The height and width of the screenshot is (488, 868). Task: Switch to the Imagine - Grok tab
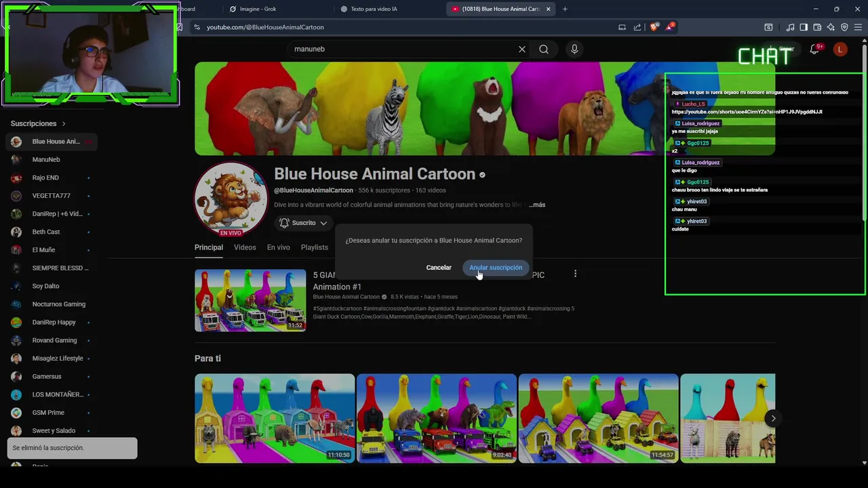[x=258, y=9]
